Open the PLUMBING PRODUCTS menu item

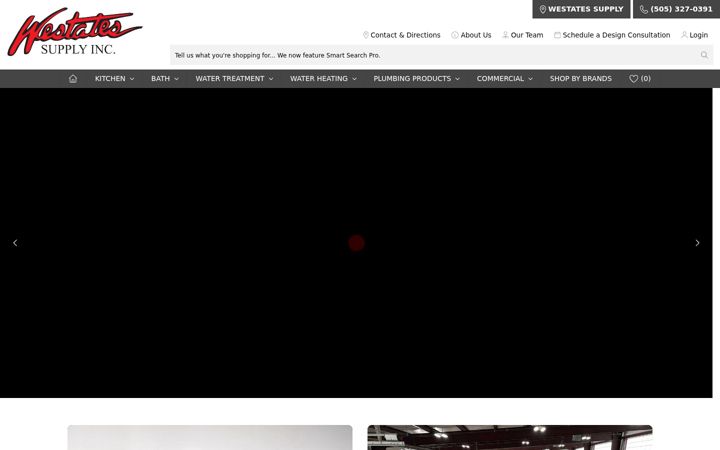pyautogui.click(x=412, y=79)
